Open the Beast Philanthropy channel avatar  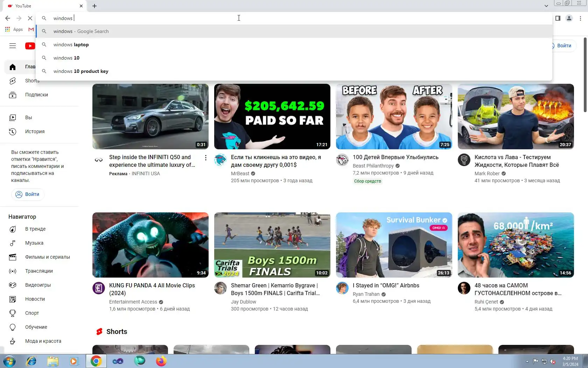(x=342, y=160)
